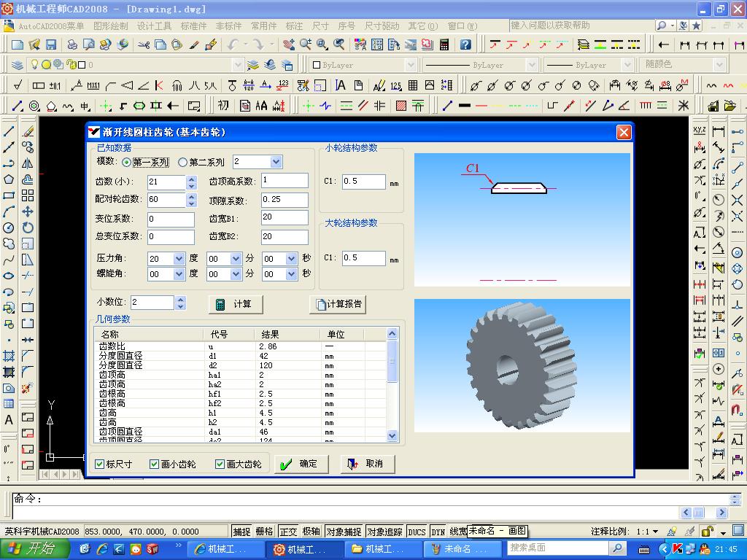Click the 计算报告 report button

click(338, 304)
